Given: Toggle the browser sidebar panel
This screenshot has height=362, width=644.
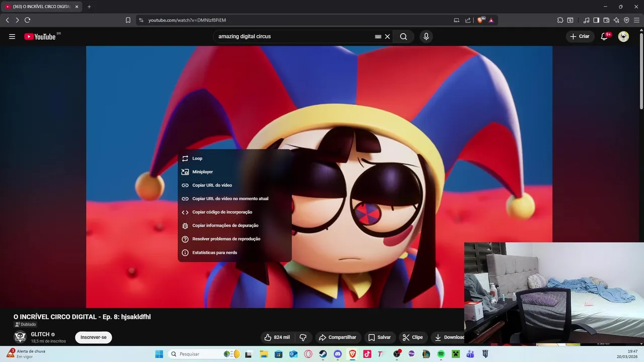Looking at the screenshot, I should tap(596, 20).
